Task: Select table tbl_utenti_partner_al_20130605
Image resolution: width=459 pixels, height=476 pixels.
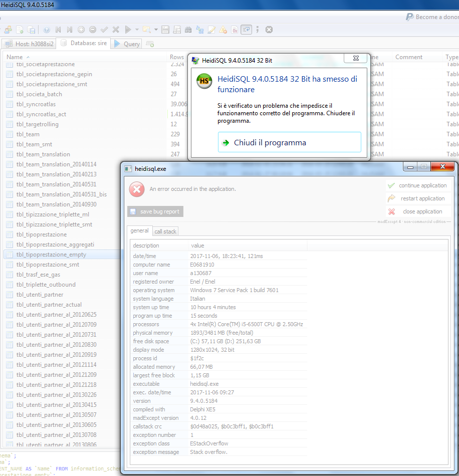Action: [x=56, y=425]
